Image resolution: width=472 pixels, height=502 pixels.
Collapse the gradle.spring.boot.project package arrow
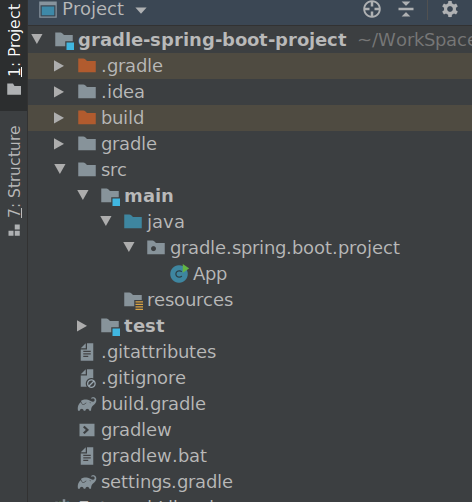click(129, 247)
